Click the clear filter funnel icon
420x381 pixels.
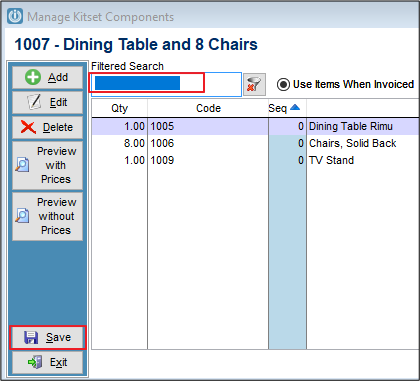pyautogui.click(x=254, y=84)
